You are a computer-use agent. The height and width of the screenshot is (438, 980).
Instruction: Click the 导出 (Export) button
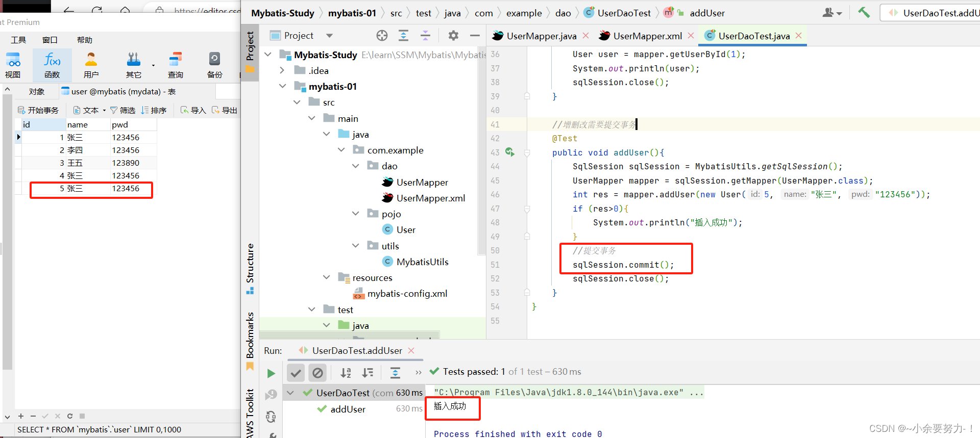coord(225,110)
